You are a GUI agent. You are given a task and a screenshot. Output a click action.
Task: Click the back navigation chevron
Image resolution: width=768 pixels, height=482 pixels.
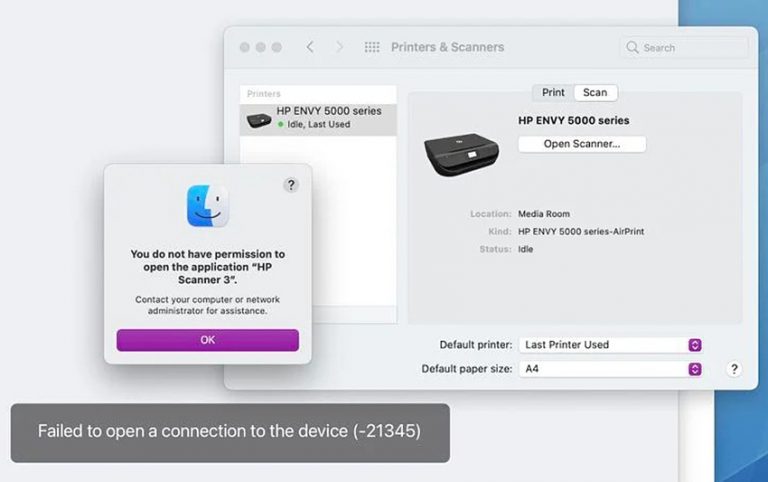pos(310,47)
